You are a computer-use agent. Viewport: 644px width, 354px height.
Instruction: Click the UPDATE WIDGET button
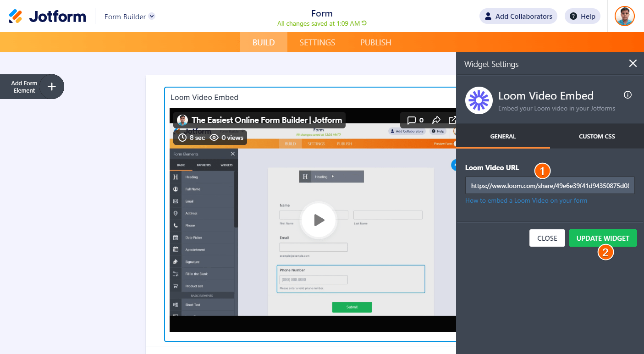[603, 238]
